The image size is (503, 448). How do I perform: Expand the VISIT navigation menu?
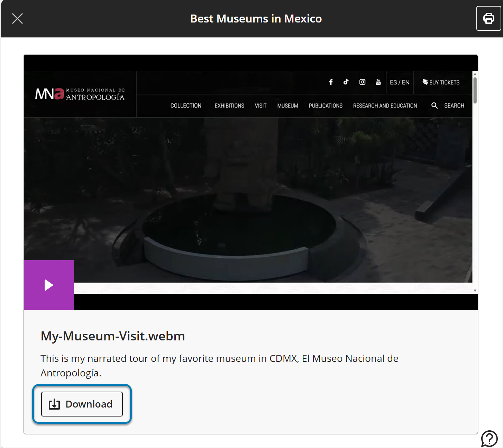tap(260, 106)
